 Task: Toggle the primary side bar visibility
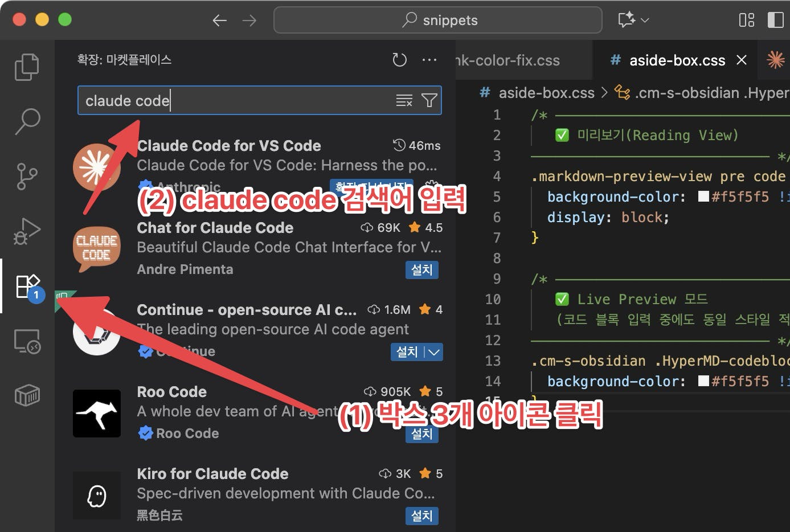click(x=775, y=20)
